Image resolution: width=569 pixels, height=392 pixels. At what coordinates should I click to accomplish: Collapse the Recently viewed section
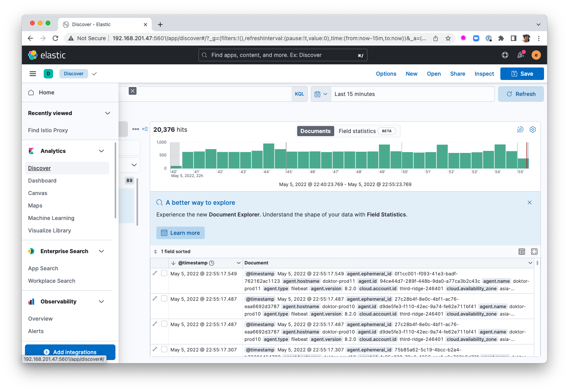108,113
